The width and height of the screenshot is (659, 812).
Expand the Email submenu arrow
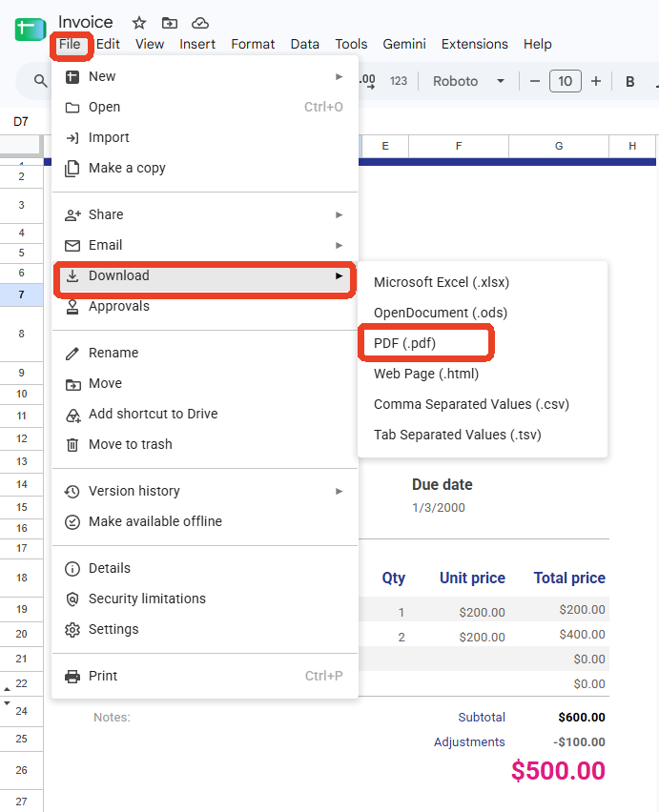(339, 246)
